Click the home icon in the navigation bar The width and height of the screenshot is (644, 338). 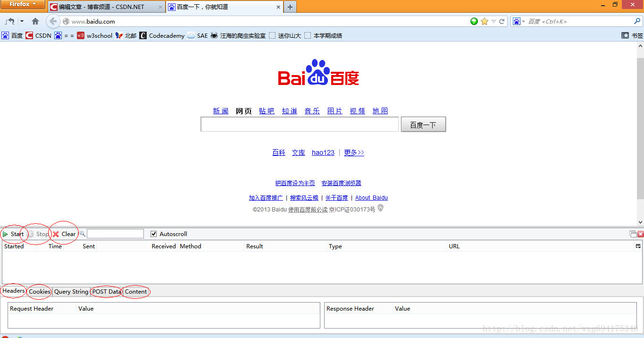tap(35, 21)
